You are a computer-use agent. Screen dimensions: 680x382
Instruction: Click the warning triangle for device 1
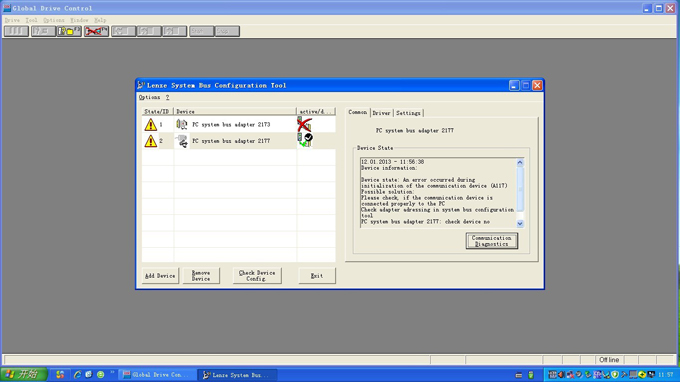point(150,124)
